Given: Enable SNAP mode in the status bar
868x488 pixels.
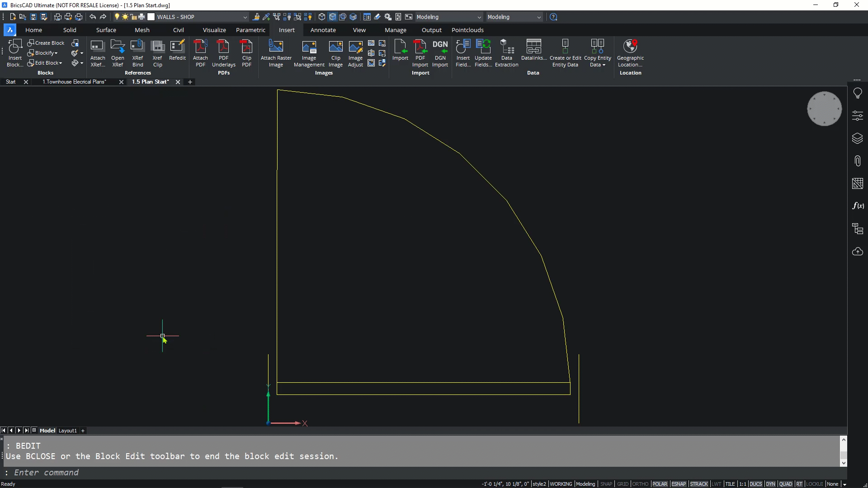Looking at the screenshot, I should [x=606, y=483].
